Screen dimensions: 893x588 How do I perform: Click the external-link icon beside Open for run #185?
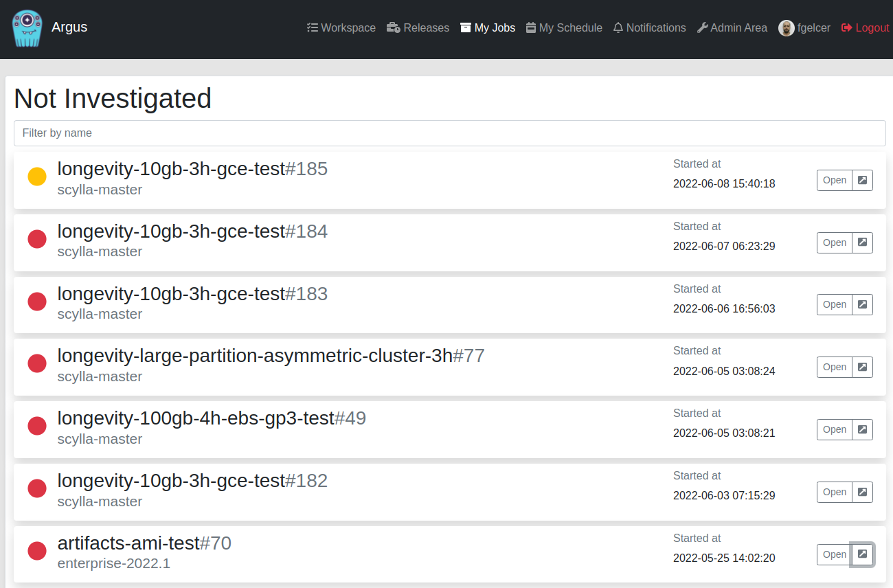(863, 179)
